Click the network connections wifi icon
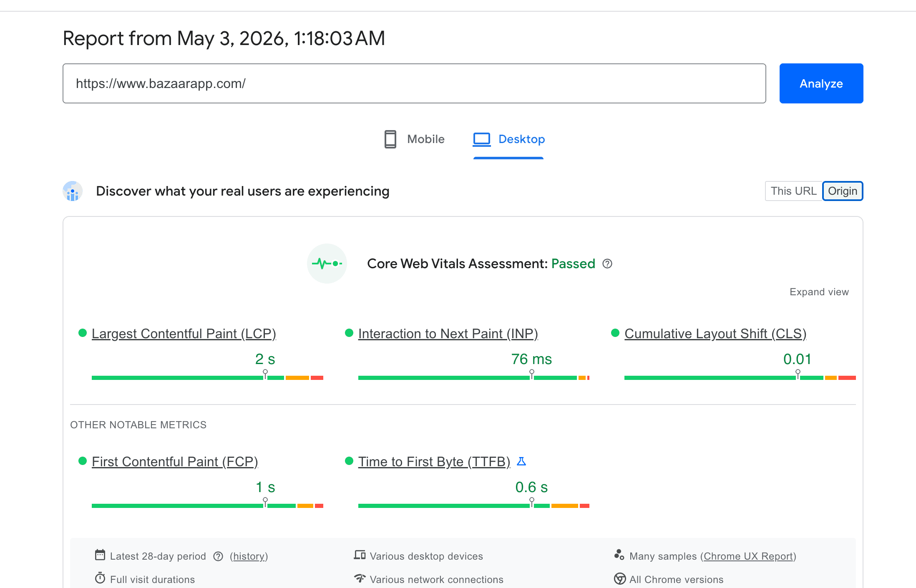The image size is (916, 588). (360, 578)
